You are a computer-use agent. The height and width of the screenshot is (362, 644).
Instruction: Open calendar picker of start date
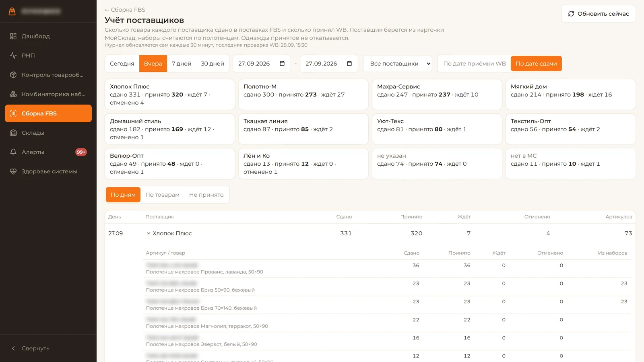pyautogui.click(x=282, y=64)
